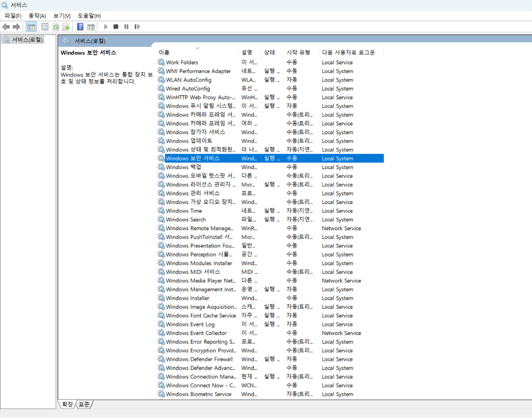
Task: Click gear icon beside Windows 백업
Action: tap(161, 167)
